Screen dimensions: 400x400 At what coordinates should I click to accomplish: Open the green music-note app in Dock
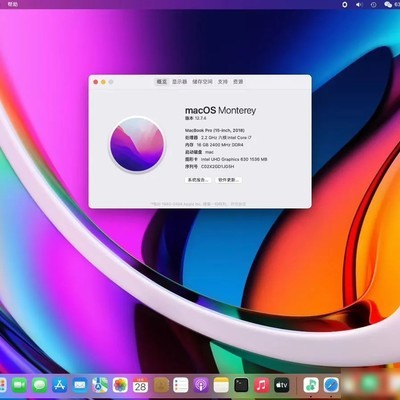pos(311,385)
